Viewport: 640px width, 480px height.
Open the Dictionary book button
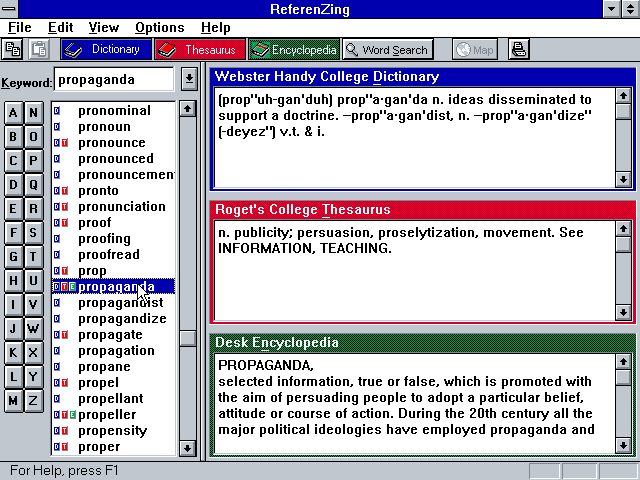[x=106, y=49]
